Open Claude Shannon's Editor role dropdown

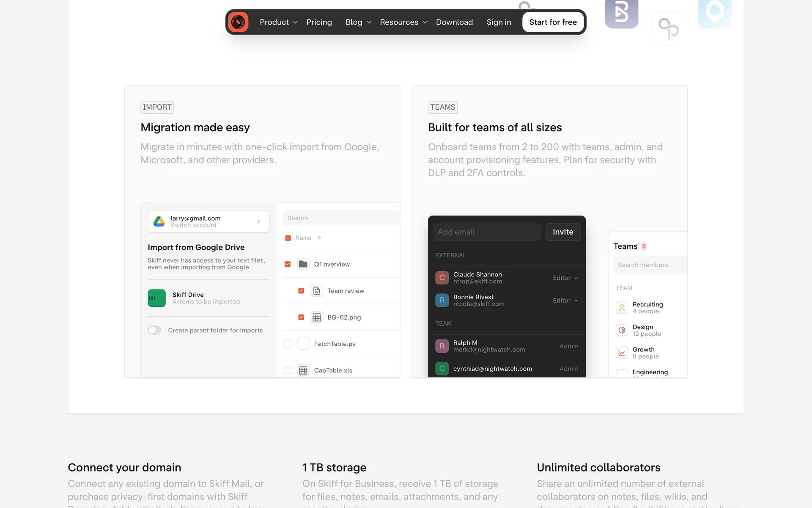[x=565, y=278]
